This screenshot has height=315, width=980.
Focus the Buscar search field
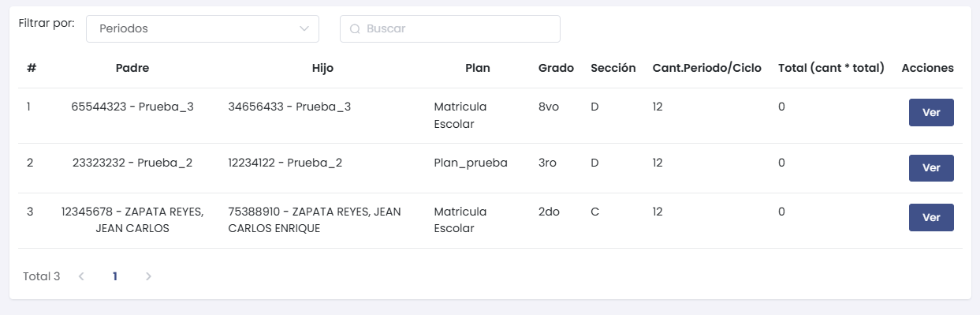tap(450, 28)
